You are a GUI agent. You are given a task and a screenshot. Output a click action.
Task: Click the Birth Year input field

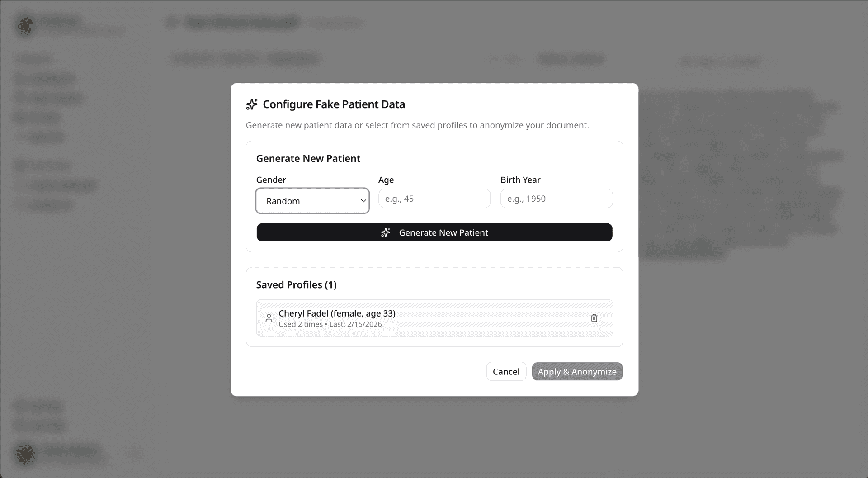point(556,198)
